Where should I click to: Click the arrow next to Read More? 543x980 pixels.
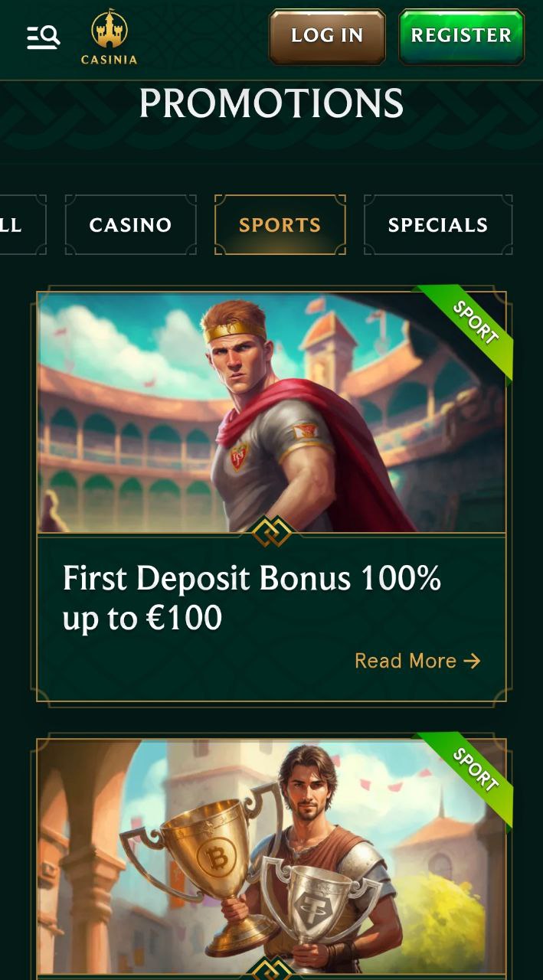click(x=473, y=661)
